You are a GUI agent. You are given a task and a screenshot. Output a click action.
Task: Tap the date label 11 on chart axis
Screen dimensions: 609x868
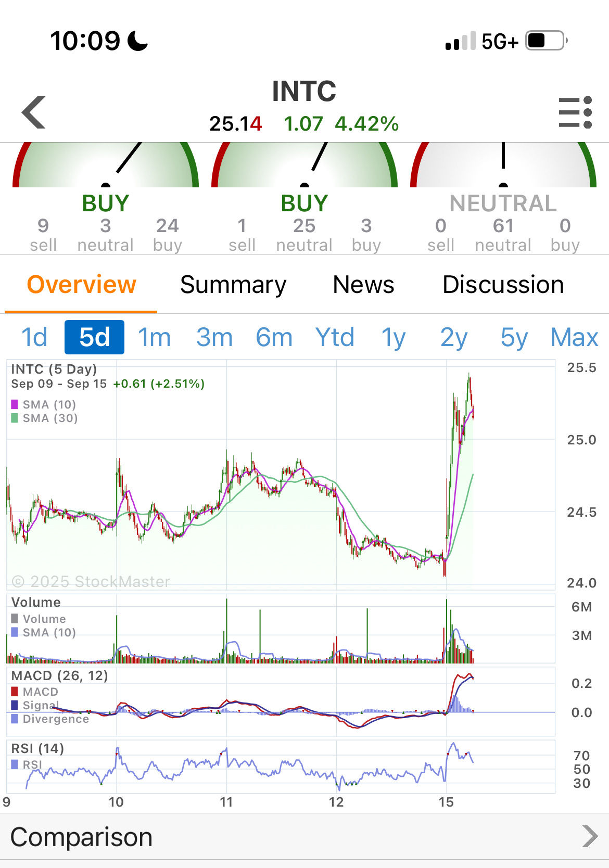point(226,802)
